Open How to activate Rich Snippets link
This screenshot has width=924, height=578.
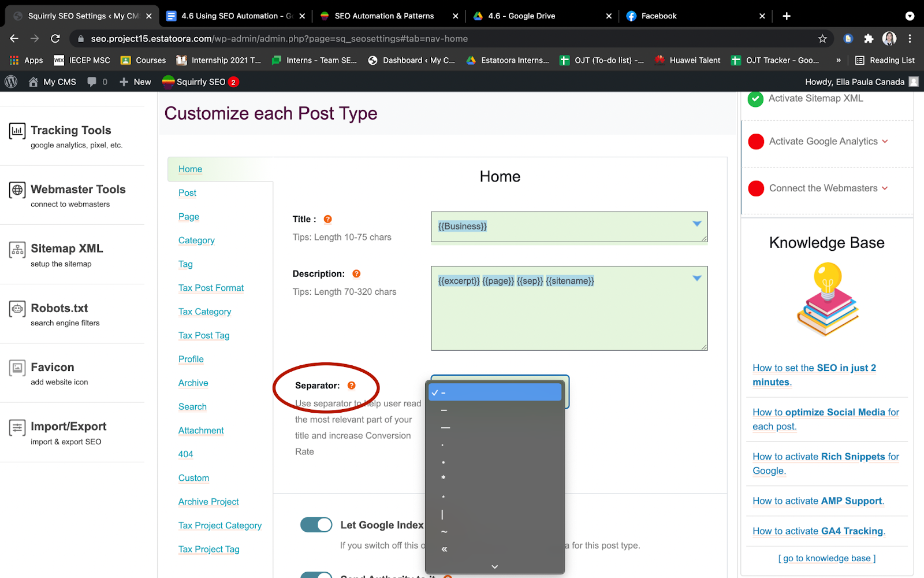826,464
